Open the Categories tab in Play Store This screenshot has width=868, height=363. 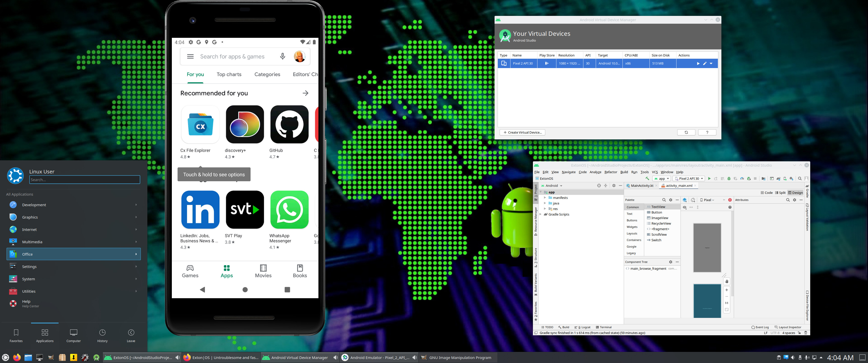point(267,74)
